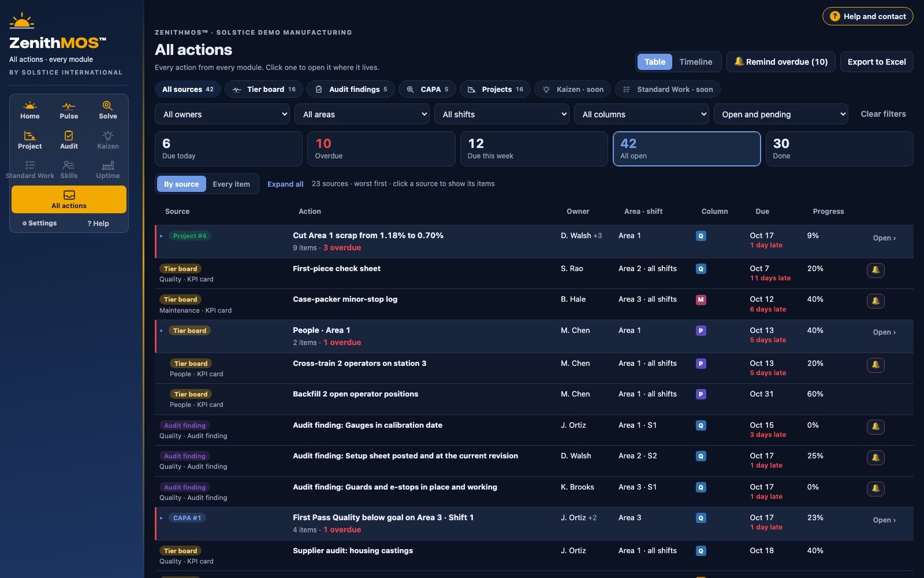
Task: Switch to Table view
Action: pos(655,62)
